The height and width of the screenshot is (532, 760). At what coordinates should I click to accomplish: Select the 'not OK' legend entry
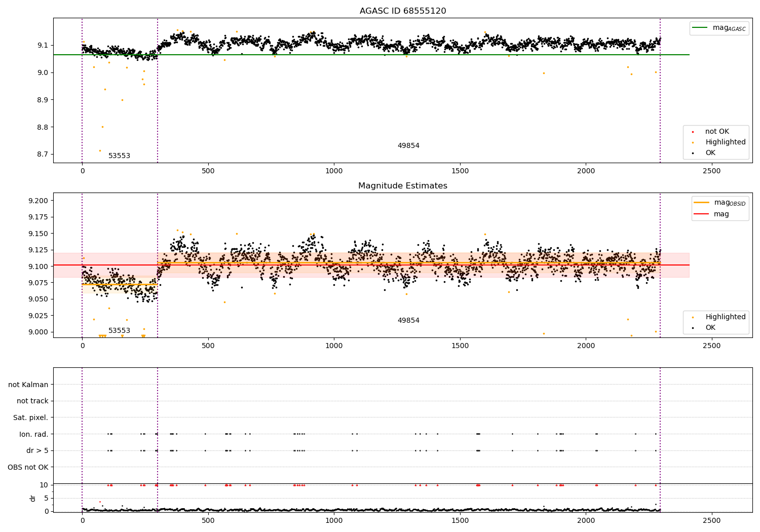tap(717, 132)
